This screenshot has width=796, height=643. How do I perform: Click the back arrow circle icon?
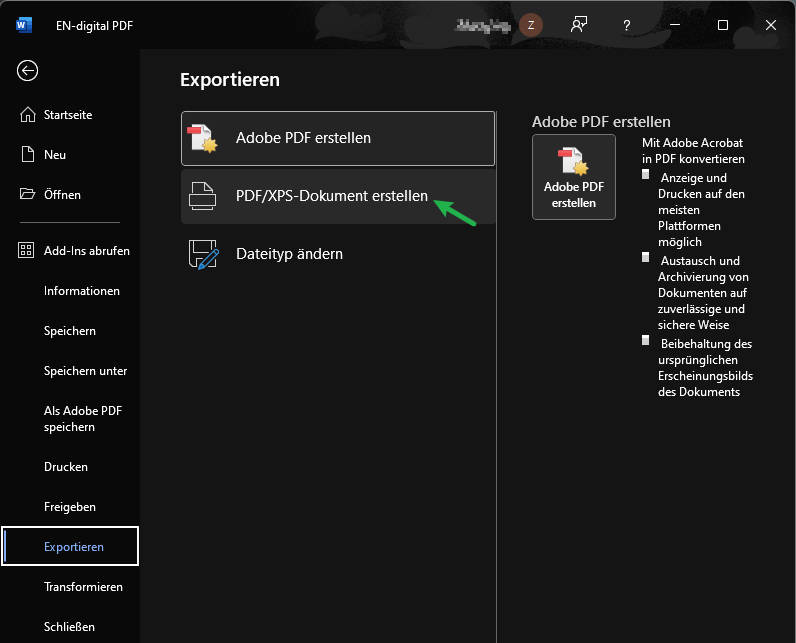[27, 71]
